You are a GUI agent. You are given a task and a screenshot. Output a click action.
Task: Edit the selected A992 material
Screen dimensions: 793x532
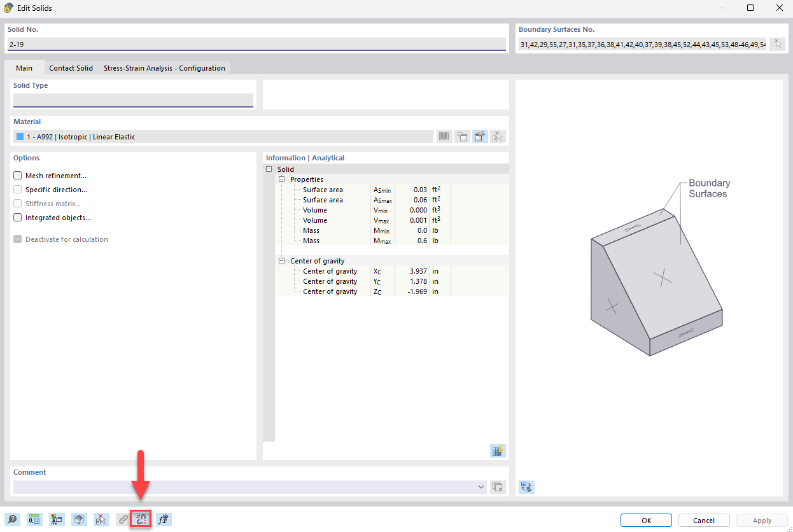point(479,136)
